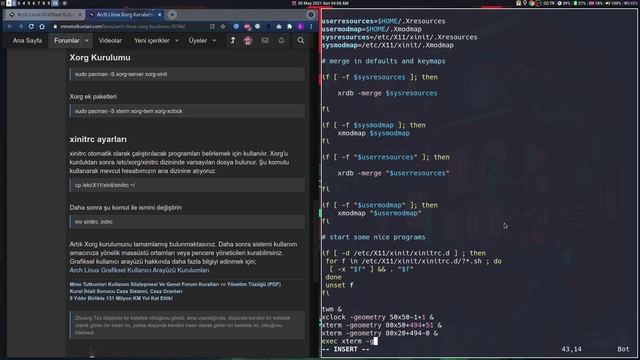Open a new browser tab
The image size is (640, 360).
click(172, 15)
